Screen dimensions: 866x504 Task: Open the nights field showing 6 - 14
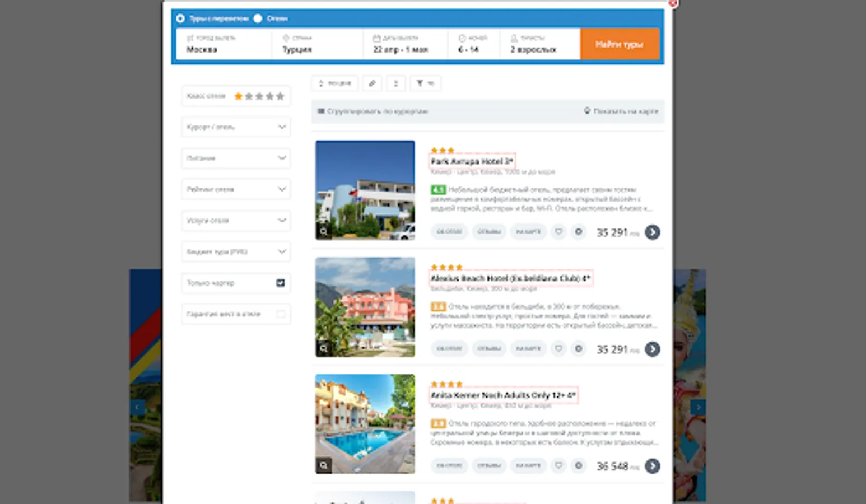click(474, 44)
